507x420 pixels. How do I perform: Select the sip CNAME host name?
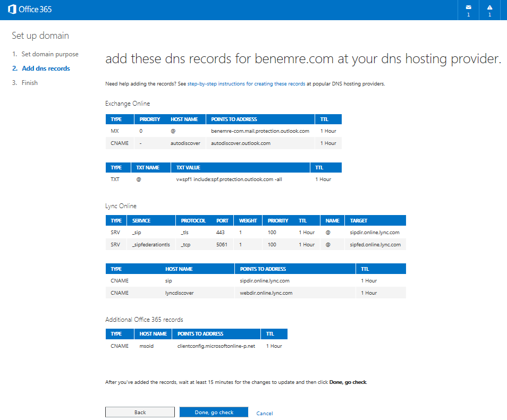(168, 281)
